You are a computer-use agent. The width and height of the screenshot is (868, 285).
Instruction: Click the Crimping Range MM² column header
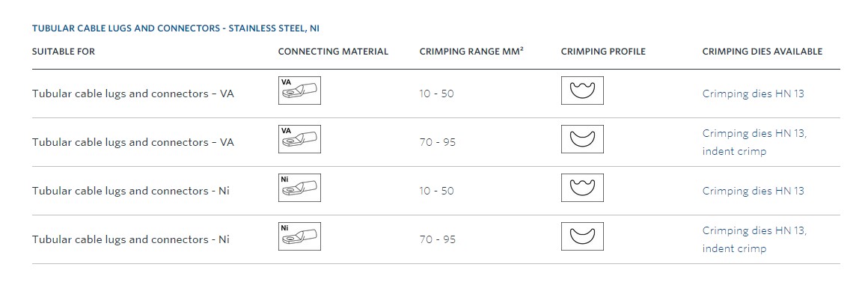[x=471, y=52]
